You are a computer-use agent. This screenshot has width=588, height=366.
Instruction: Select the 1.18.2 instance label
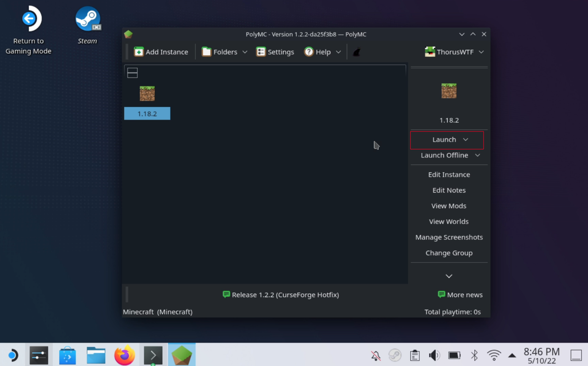coord(147,113)
